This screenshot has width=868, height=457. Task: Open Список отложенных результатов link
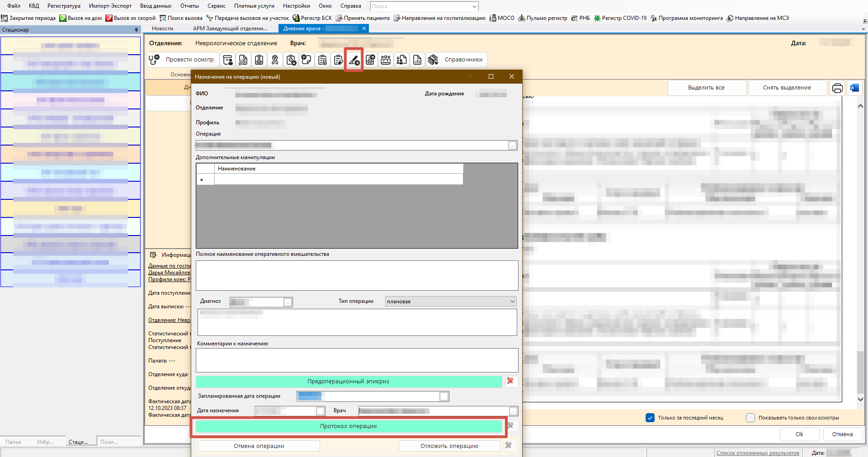[x=758, y=453]
